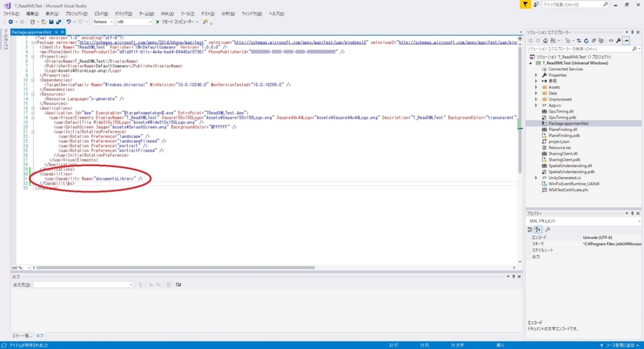Click the Remote Computer run button
This screenshot has width=644, height=349.
[177, 22]
